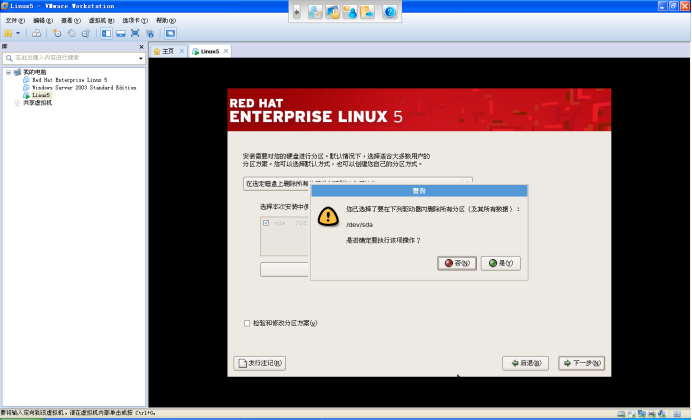Click the screen hand icon on floating toolbar
This screenshot has height=420, width=692.
tap(332, 12)
